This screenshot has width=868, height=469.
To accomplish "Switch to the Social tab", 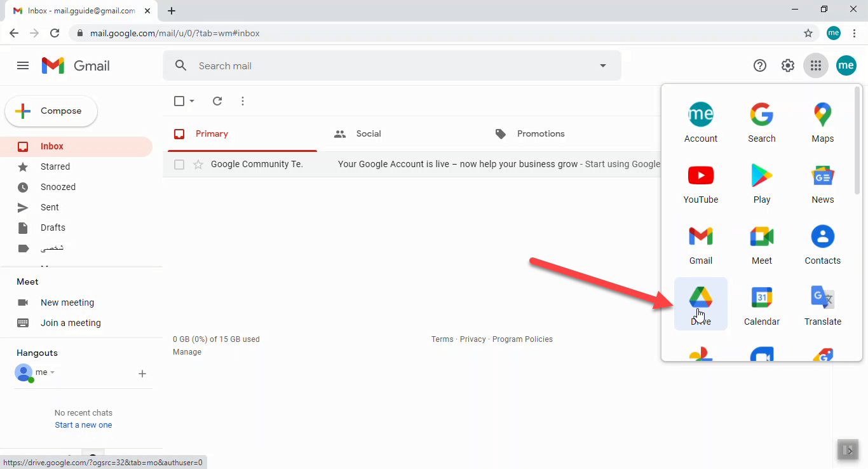I will 367,133.
